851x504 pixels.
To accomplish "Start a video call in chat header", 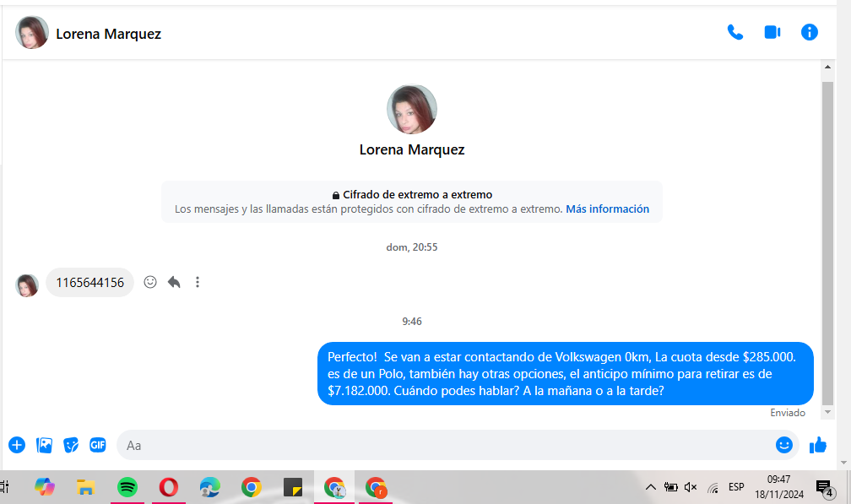I will coord(772,33).
